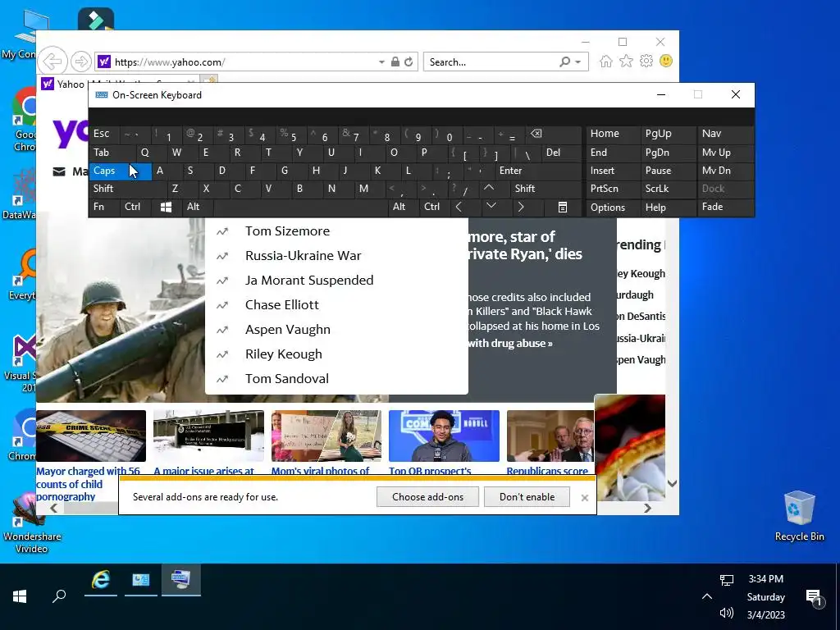Select Aspen Vaughn trending suggestion
The image size is (840, 630).
coord(336,330)
